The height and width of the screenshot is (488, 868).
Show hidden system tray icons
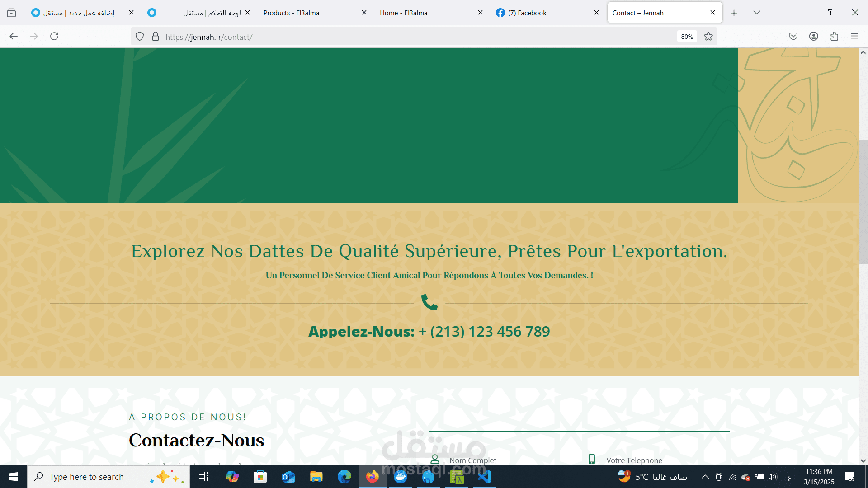click(x=705, y=477)
